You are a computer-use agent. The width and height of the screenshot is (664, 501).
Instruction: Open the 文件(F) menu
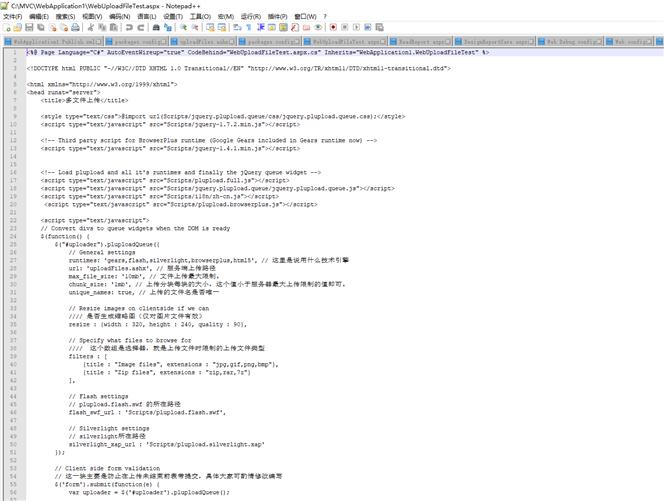point(12,17)
